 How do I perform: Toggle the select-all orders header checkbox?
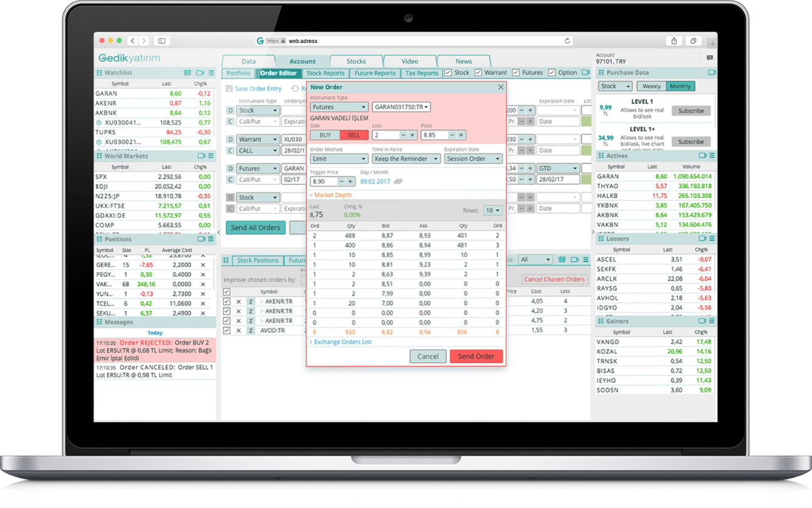pyautogui.click(x=227, y=292)
